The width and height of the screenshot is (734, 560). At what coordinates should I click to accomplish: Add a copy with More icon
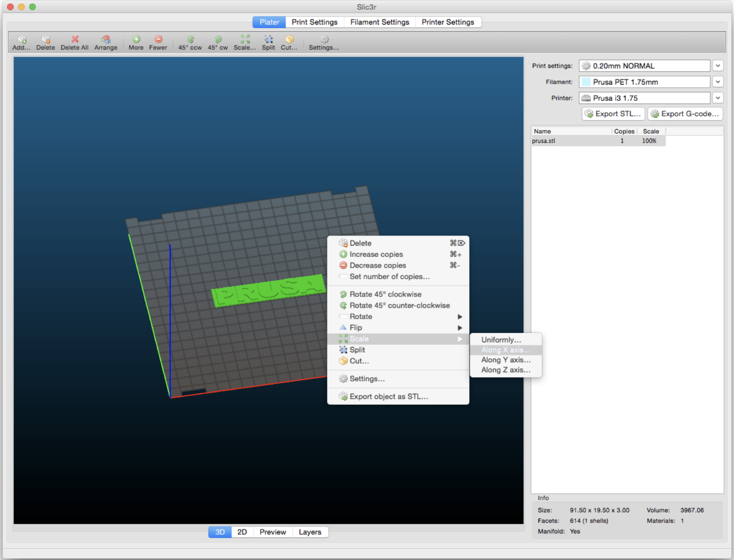tap(136, 43)
